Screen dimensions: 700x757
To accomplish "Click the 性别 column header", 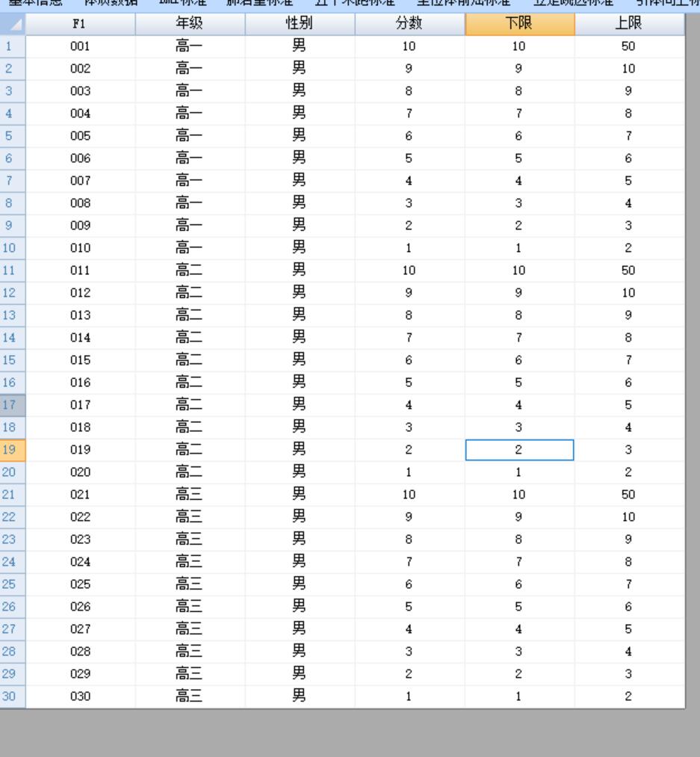I will coord(300,24).
